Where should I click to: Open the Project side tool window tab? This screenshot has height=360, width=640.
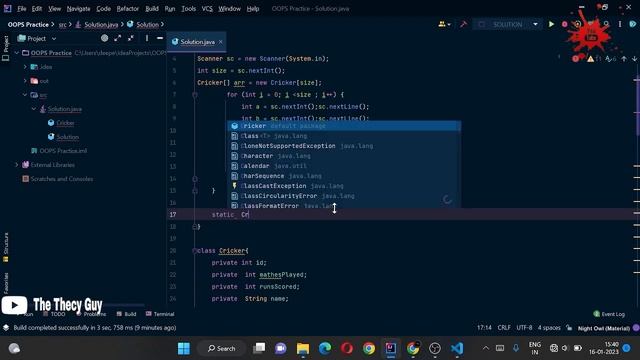click(6, 48)
